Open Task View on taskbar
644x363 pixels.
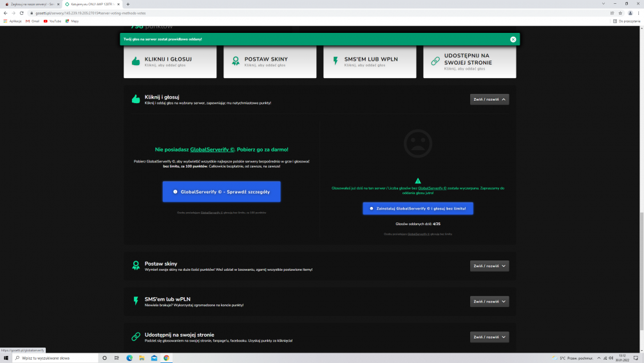tap(117, 358)
